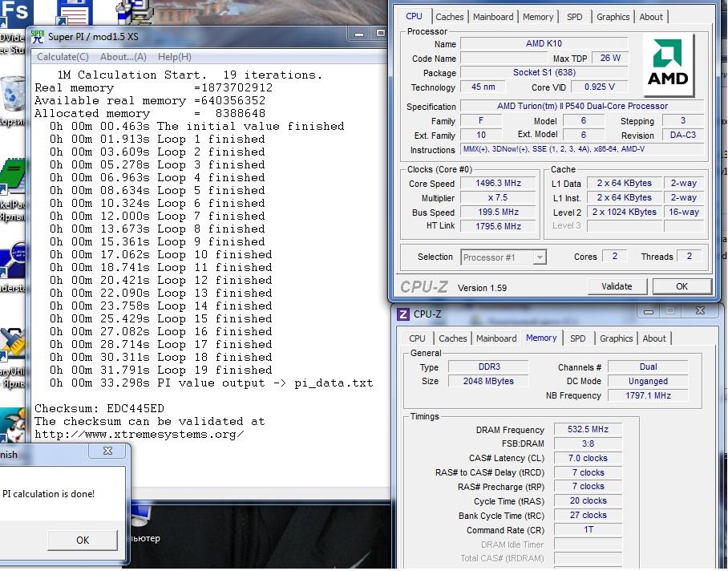Click the Bus Speed value 199.5 MHz

click(498, 212)
